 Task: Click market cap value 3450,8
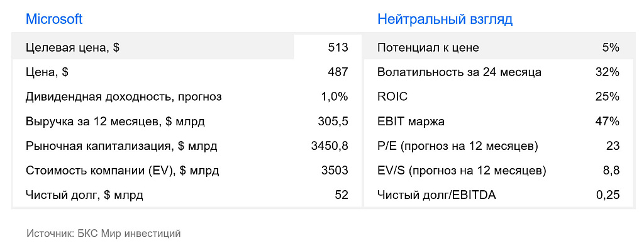coord(330,146)
